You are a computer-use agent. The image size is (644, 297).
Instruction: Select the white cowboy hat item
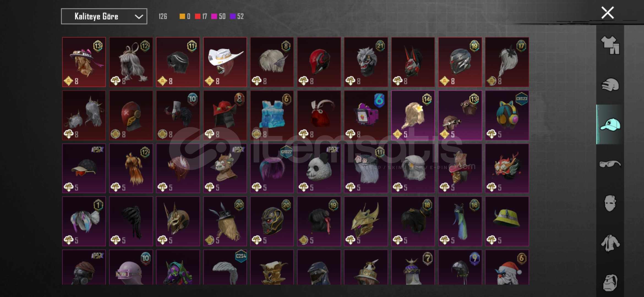[225, 62]
